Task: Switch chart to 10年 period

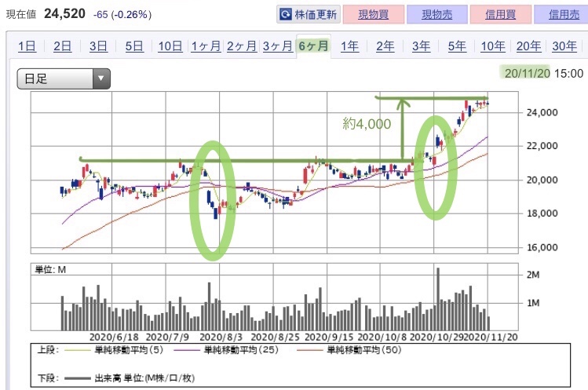Action: tap(493, 46)
